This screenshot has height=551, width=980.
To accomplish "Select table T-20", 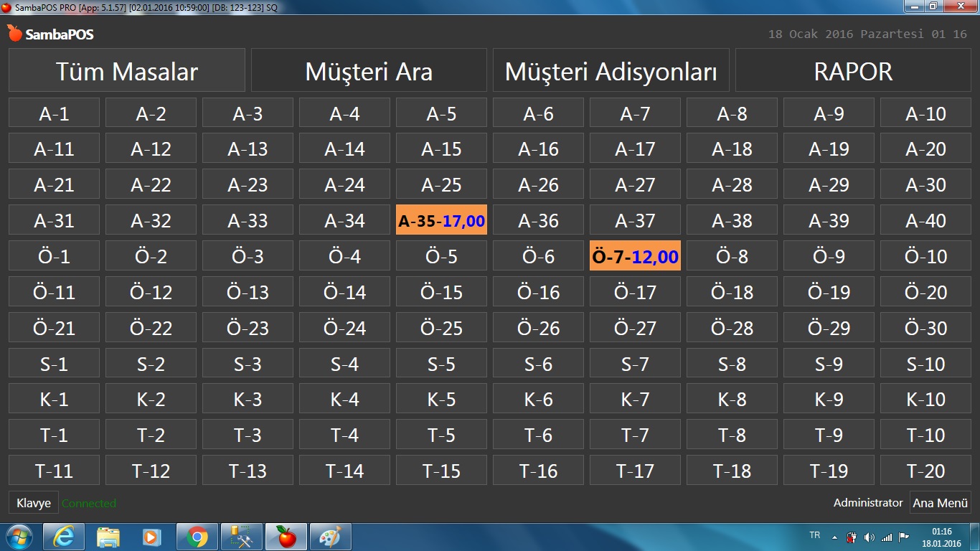I will [x=925, y=471].
